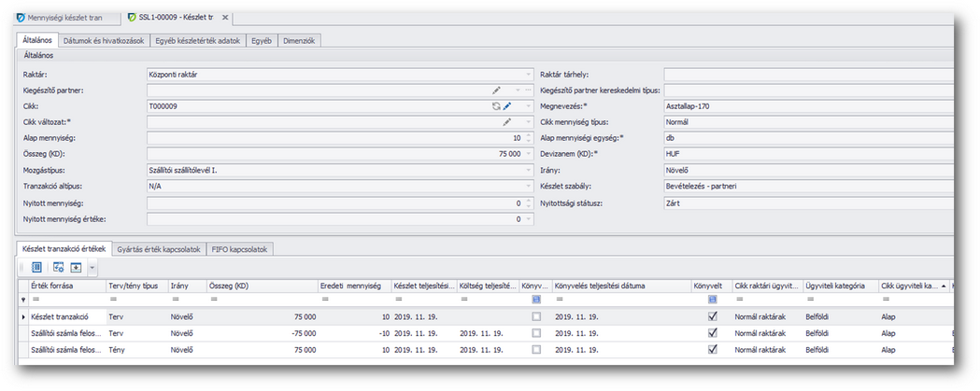Click the grid export icon with down arrow

[x=77, y=267]
